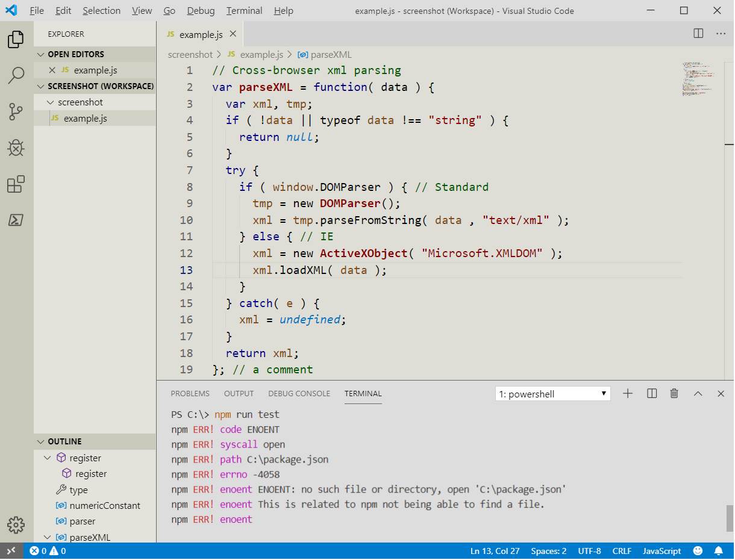Click CRLF end of line setting
Viewport: 735px width, 560px height.
pyautogui.click(x=622, y=551)
